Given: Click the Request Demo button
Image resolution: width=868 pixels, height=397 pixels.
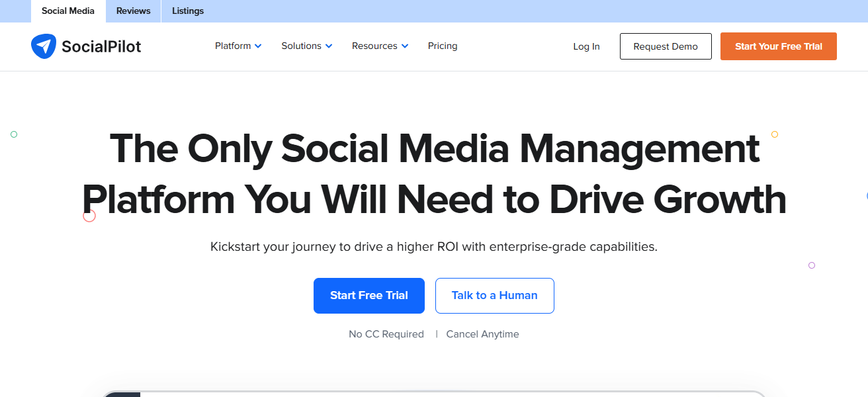Looking at the screenshot, I should pyautogui.click(x=666, y=46).
